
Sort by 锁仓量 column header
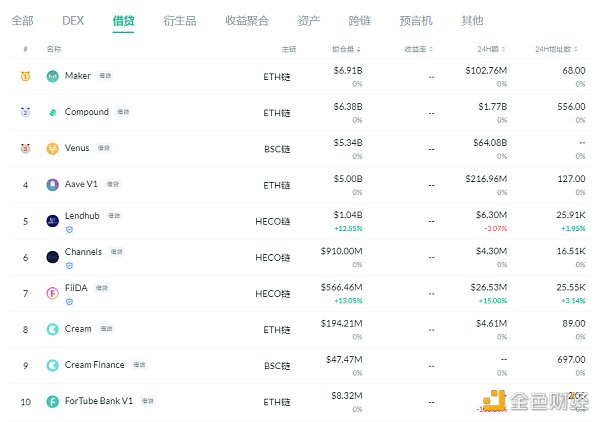346,48
